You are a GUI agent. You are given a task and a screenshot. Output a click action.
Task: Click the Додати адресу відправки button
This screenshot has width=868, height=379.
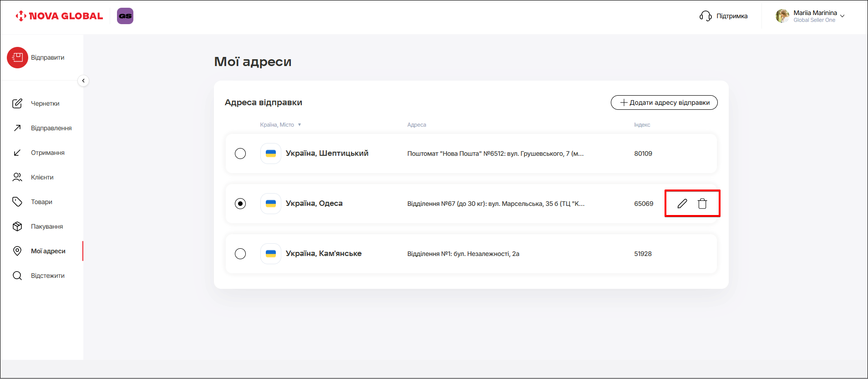664,102
